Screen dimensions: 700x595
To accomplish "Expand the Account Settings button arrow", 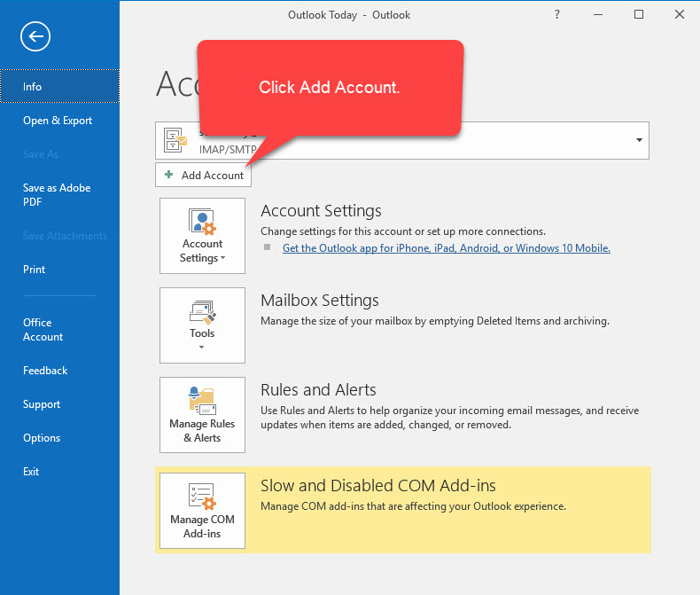I will pyautogui.click(x=222, y=258).
